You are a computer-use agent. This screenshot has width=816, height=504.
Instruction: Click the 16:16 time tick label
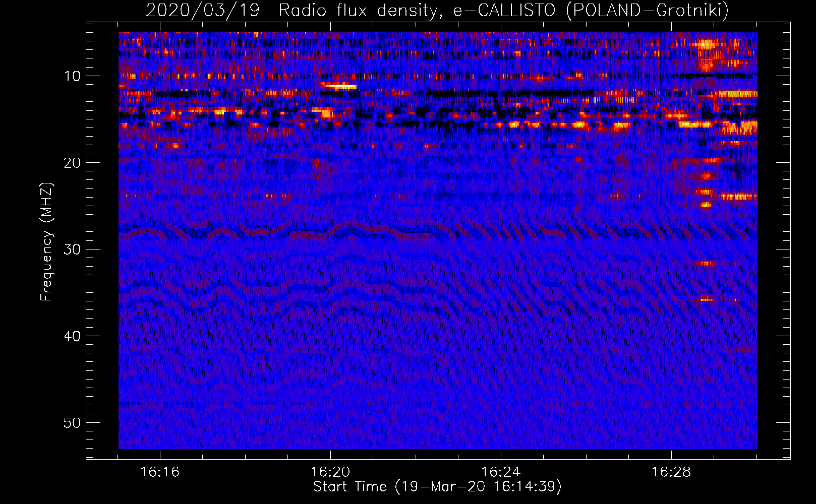click(160, 472)
